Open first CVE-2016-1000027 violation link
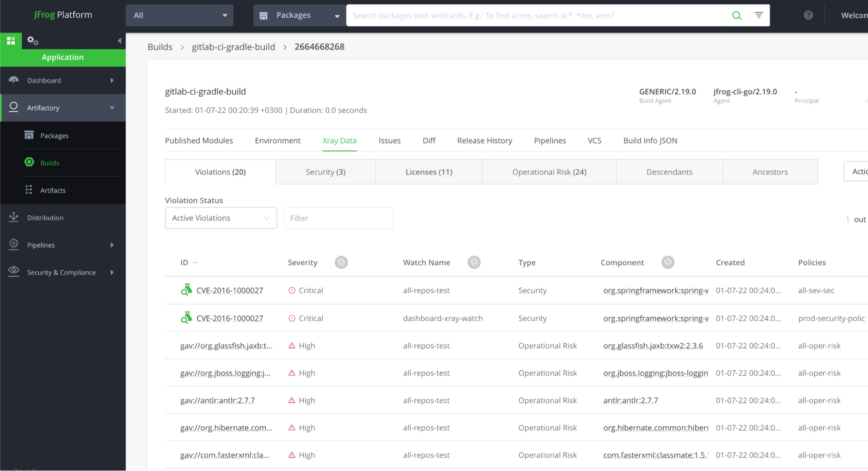 coord(230,291)
